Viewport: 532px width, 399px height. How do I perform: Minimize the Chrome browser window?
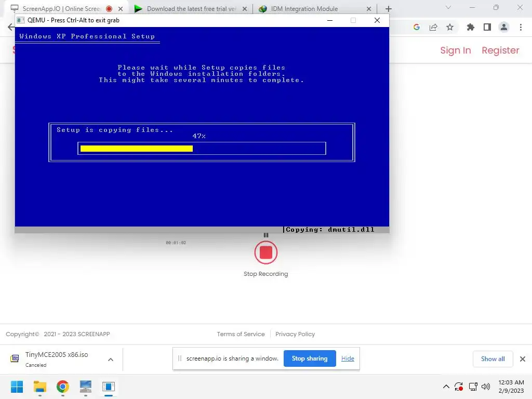tap(472, 7)
